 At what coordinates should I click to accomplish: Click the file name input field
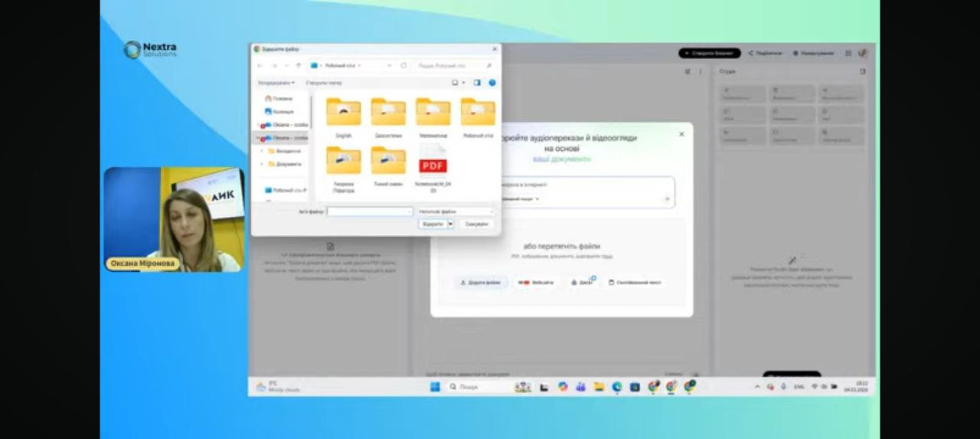coord(369,211)
